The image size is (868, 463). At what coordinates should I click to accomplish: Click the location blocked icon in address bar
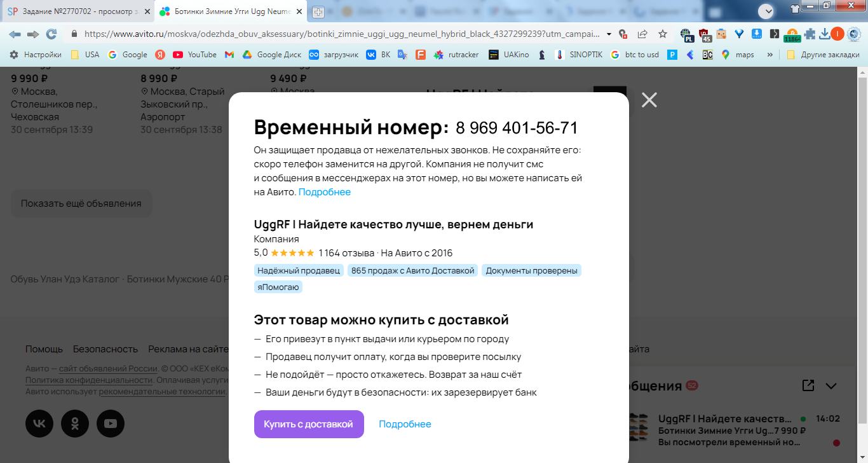click(x=623, y=34)
